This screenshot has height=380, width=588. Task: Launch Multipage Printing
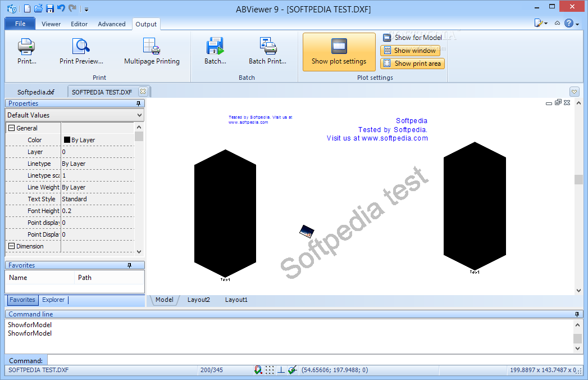coord(152,52)
